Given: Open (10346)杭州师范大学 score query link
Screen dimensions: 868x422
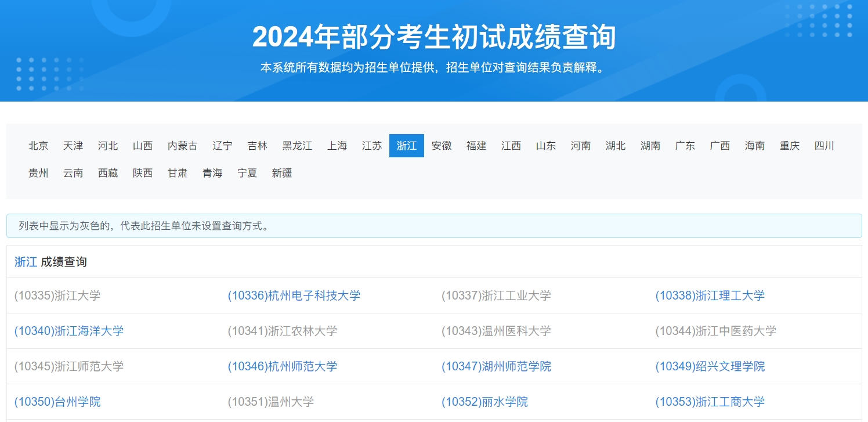Looking at the screenshot, I should 283,366.
